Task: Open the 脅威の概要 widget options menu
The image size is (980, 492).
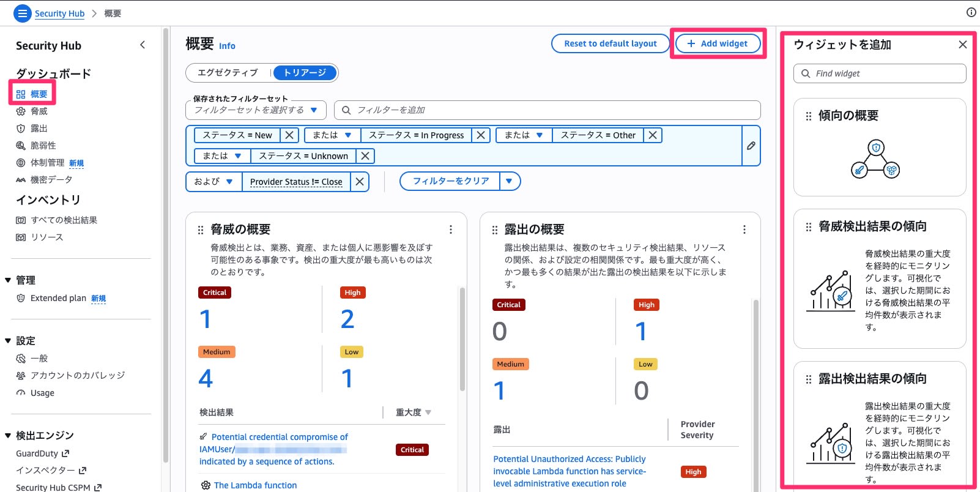Action: (x=451, y=229)
